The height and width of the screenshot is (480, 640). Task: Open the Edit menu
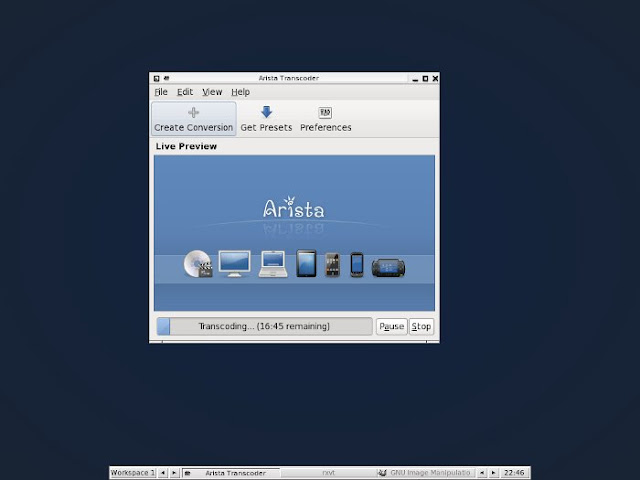coord(184,92)
